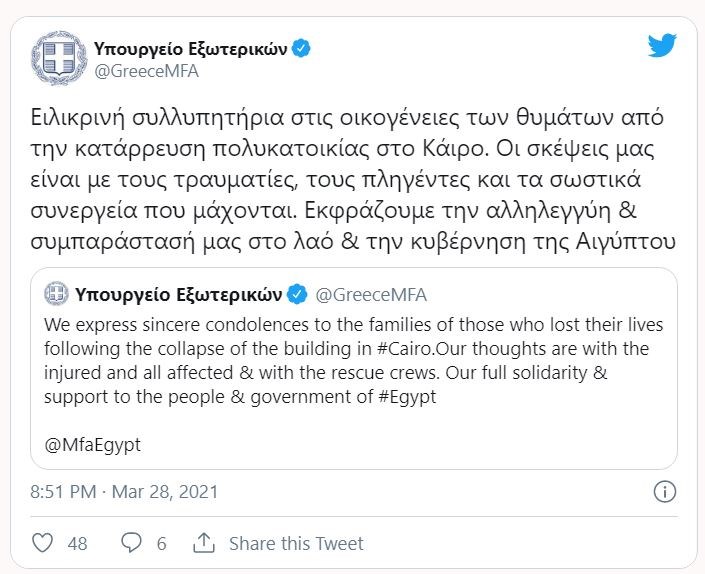Click the "Share this Tweet" label

(x=296, y=544)
